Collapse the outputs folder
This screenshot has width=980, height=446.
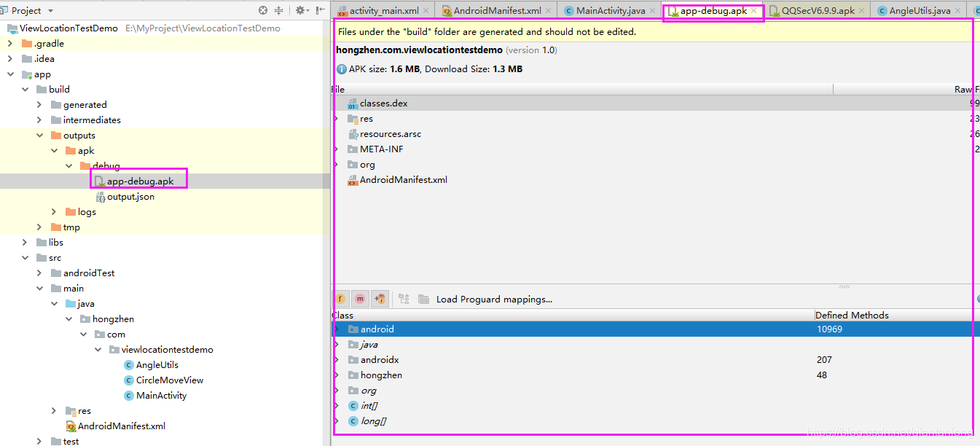(x=40, y=136)
